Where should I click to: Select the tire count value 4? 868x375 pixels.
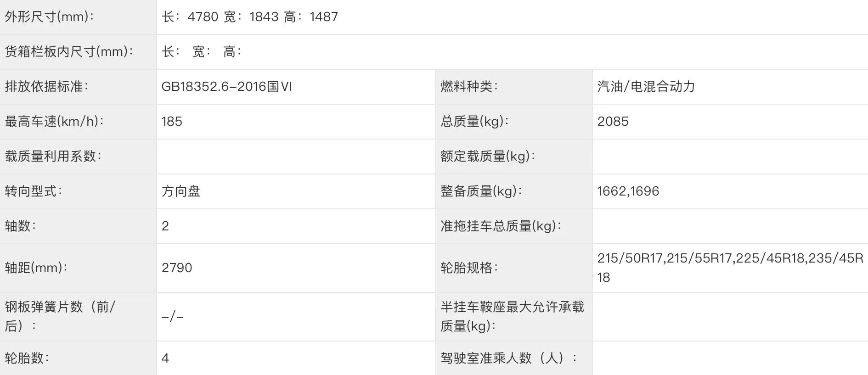(x=165, y=358)
